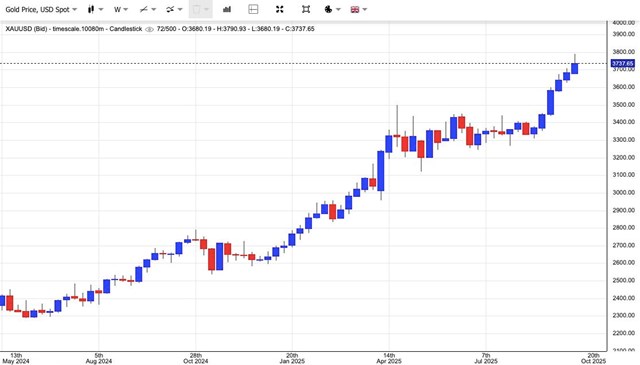Open the indicators dropdown
Viewport: 640px width, 365px height.
[x=174, y=9]
